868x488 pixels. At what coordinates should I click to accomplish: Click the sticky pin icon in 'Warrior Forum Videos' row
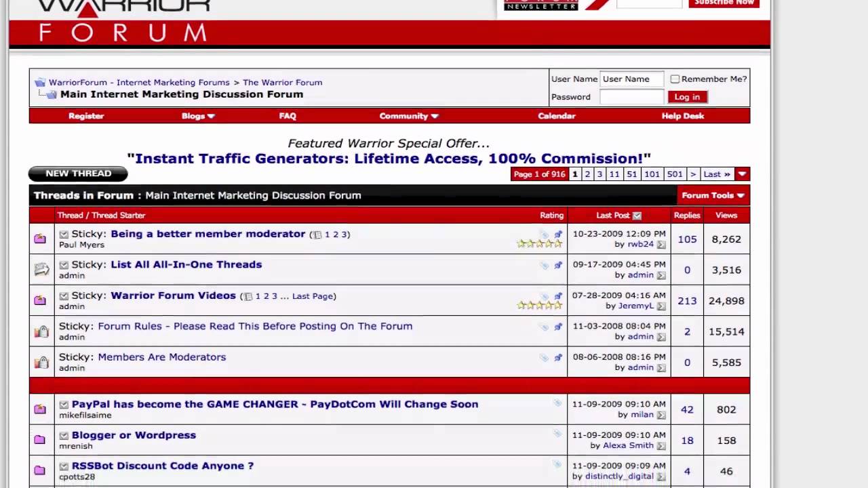(558, 296)
